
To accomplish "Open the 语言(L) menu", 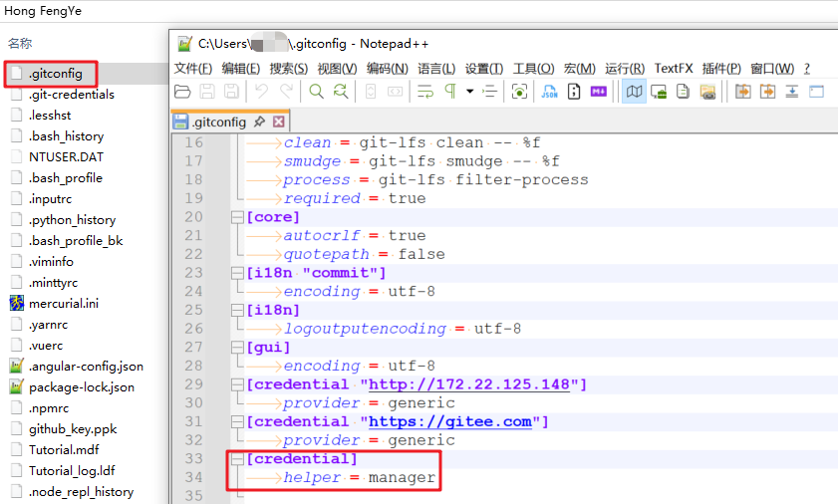I will [436, 69].
